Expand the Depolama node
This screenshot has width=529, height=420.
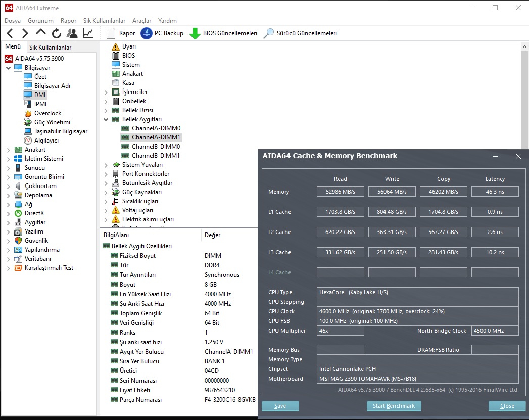[9, 195]
